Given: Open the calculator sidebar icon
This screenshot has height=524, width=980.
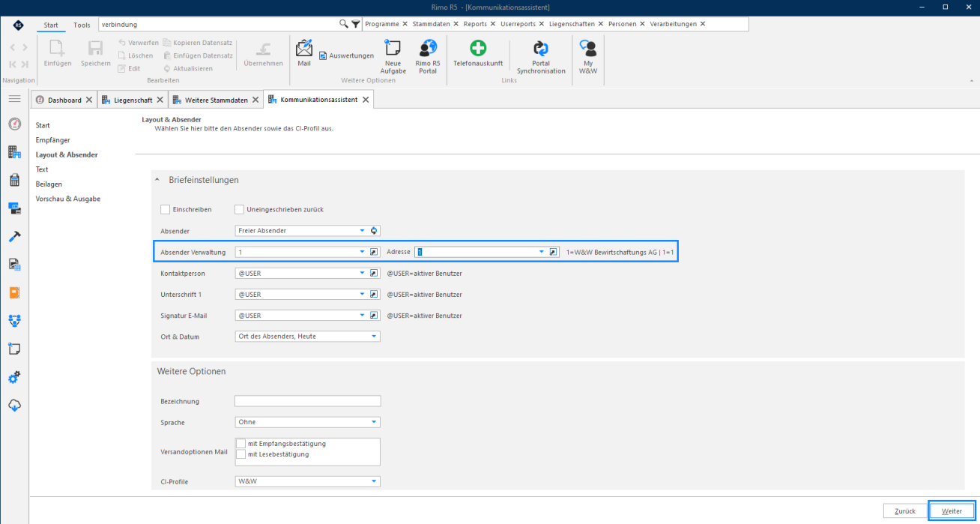Looking at the screenshot, I should 14,180.
